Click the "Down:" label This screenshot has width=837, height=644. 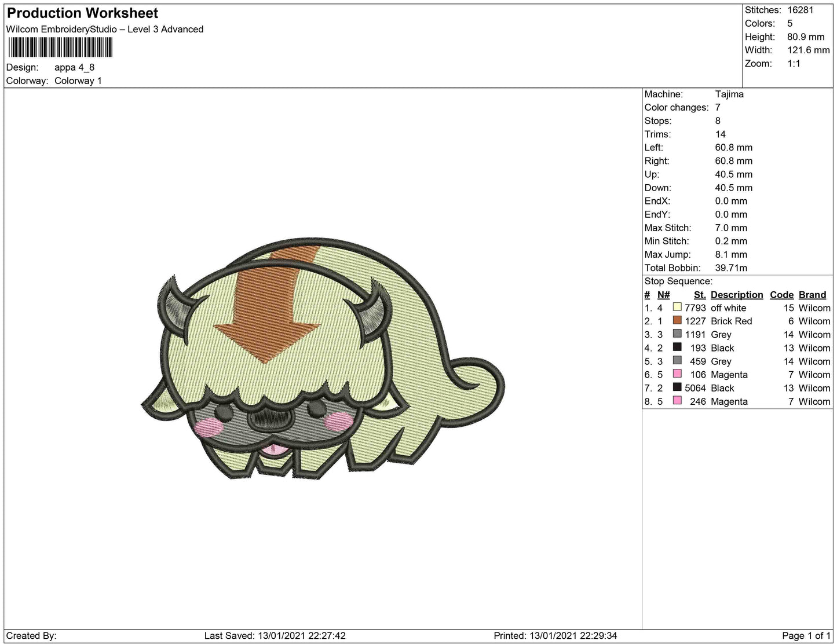(x=658, y=187)
